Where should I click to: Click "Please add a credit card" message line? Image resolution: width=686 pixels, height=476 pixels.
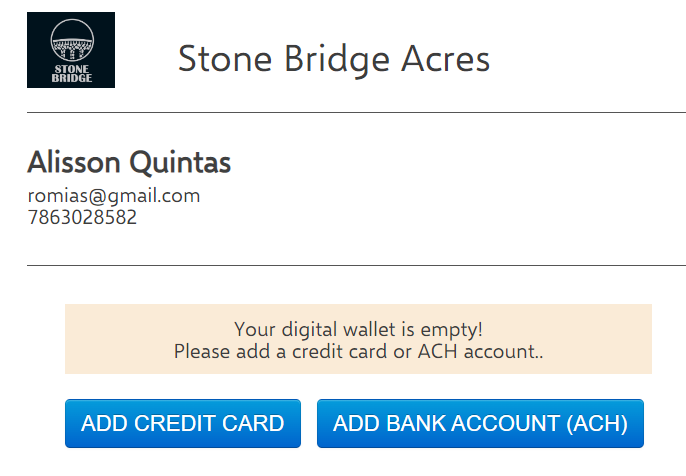pos(358,351)
